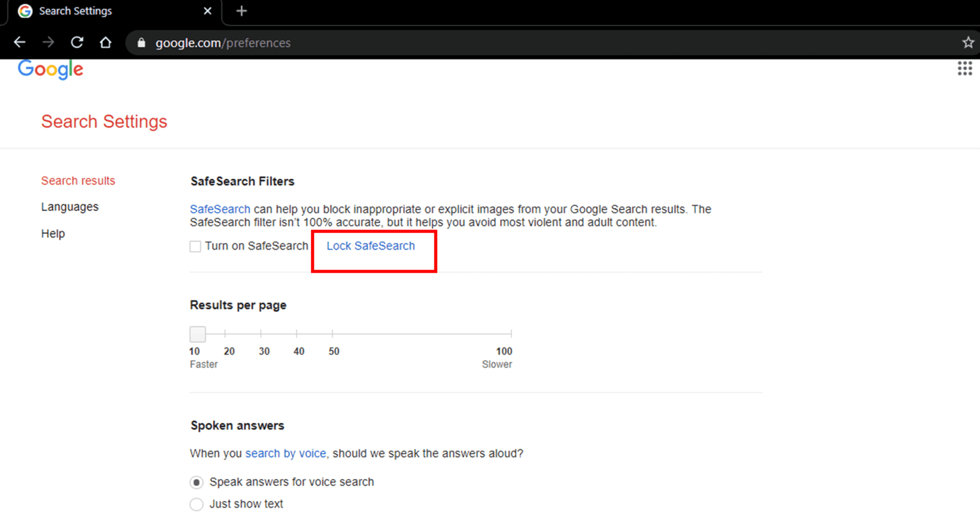Viewport: 980px width, 528px height.
Task: Click the Slower label under slider
Action: point(497,364)
